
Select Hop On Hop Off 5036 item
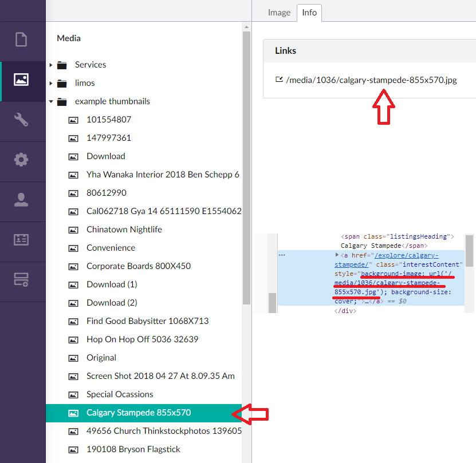143,339
